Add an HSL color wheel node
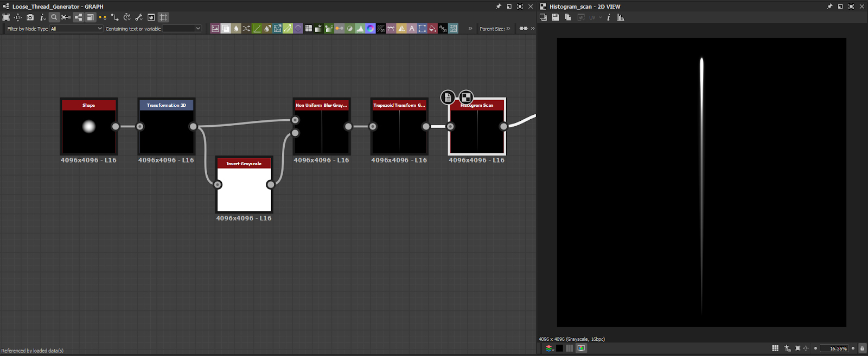Screen dimensions: 868x356 (x=371, y=29)
